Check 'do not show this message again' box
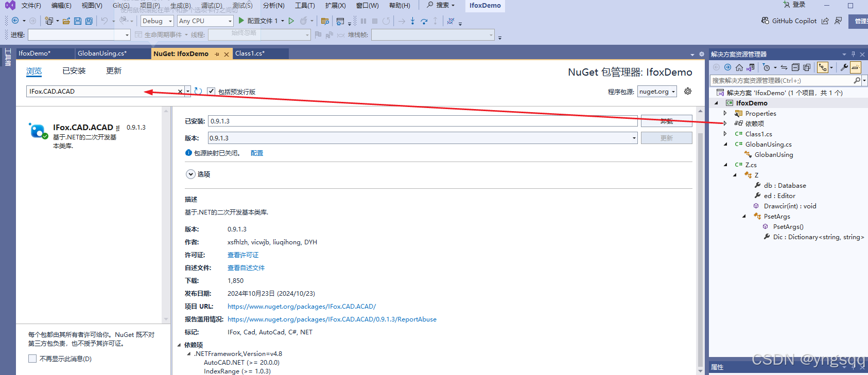Viewport: 868px width, 375px height. point(32,359)
